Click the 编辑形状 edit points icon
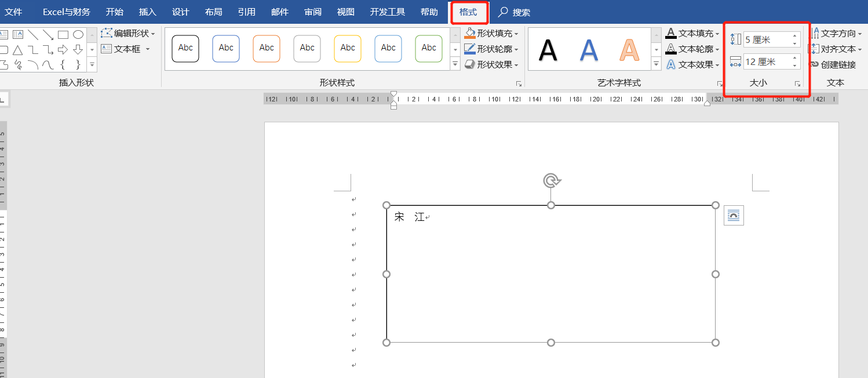The width and height of the screenshot is (868, 378). (x=106, y=34)
